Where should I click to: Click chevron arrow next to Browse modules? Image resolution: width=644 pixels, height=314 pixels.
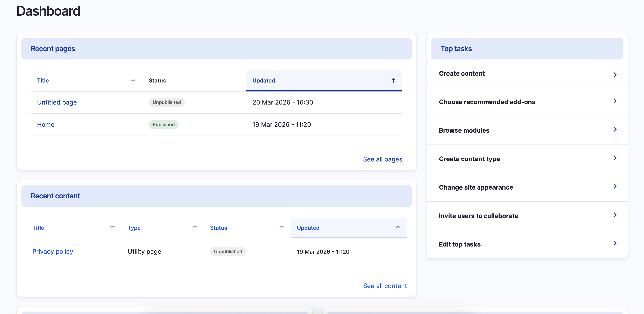click(x=615, y=130)
